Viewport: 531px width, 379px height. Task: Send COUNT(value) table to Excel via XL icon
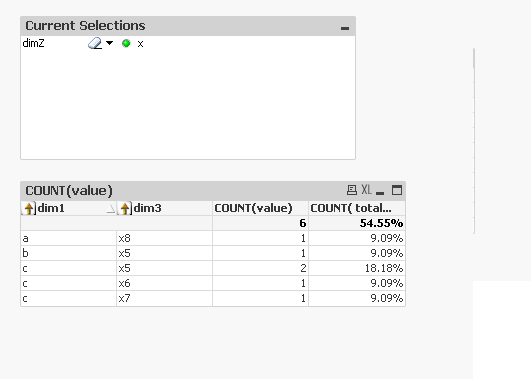point(366,190)
